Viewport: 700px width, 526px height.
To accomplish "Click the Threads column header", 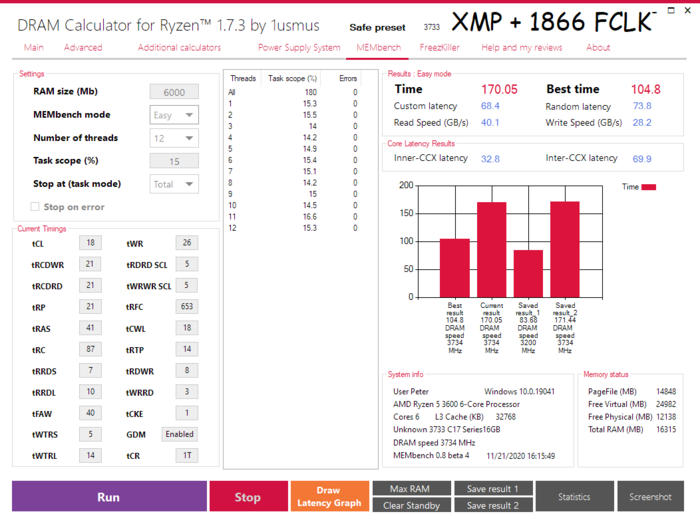I will (x=243, y=78).
